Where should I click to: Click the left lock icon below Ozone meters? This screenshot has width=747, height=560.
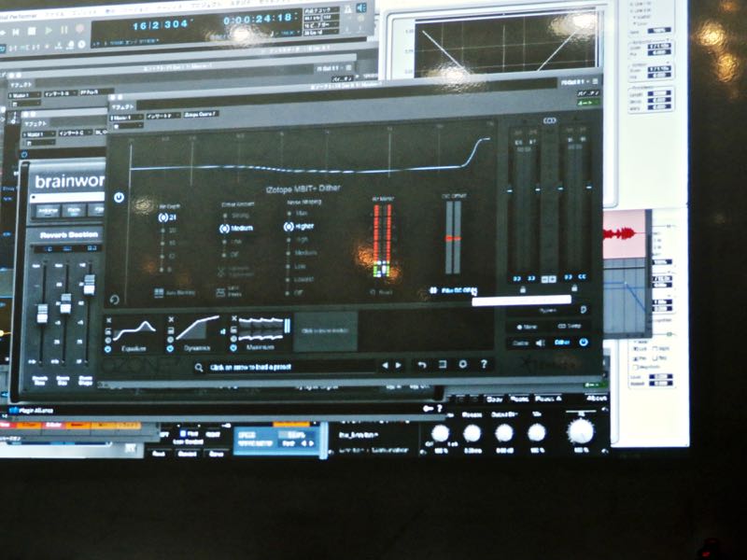523,289
